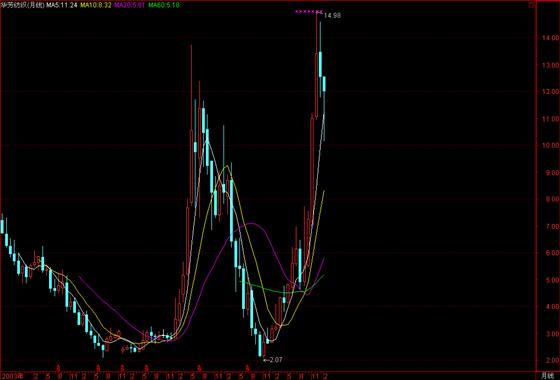Click the 2.00 price axis label
The image size is (560, 380).
point(550,361)
